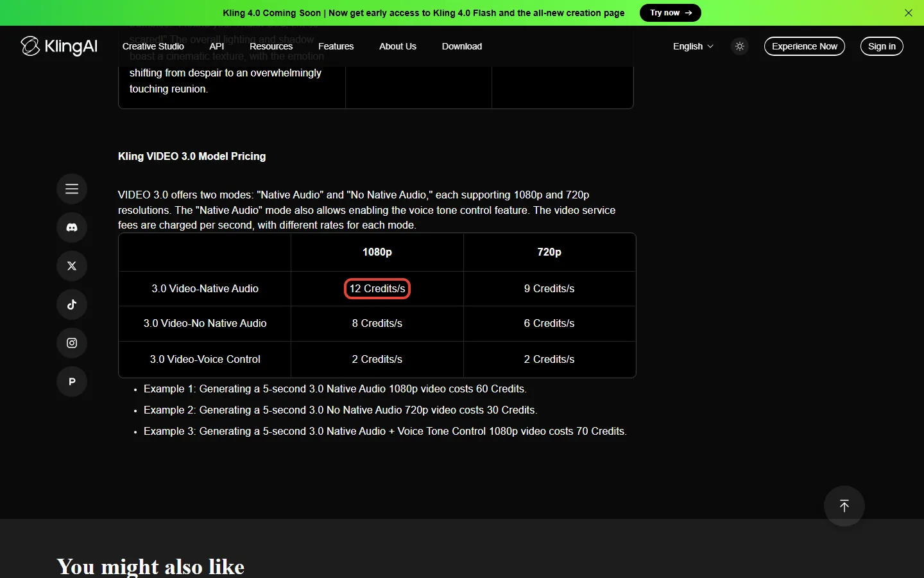The image size is (924, 578).
Task: Open the Creative Studio menu
Action: (153, 46)
